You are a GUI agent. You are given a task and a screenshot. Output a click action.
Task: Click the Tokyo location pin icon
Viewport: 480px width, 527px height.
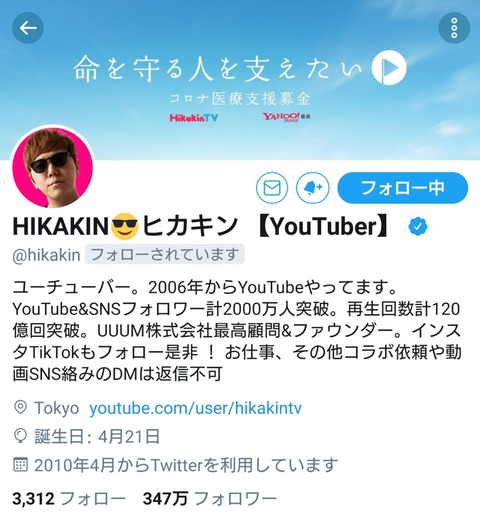[20, 408]
